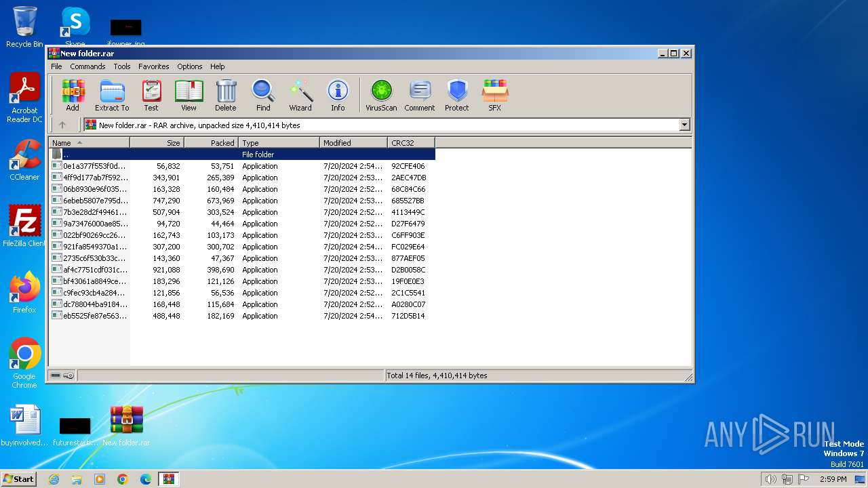The image size is (868, 488).
Task: Click the Skype desktop shortcut
Action: click(x=75, y=27)
